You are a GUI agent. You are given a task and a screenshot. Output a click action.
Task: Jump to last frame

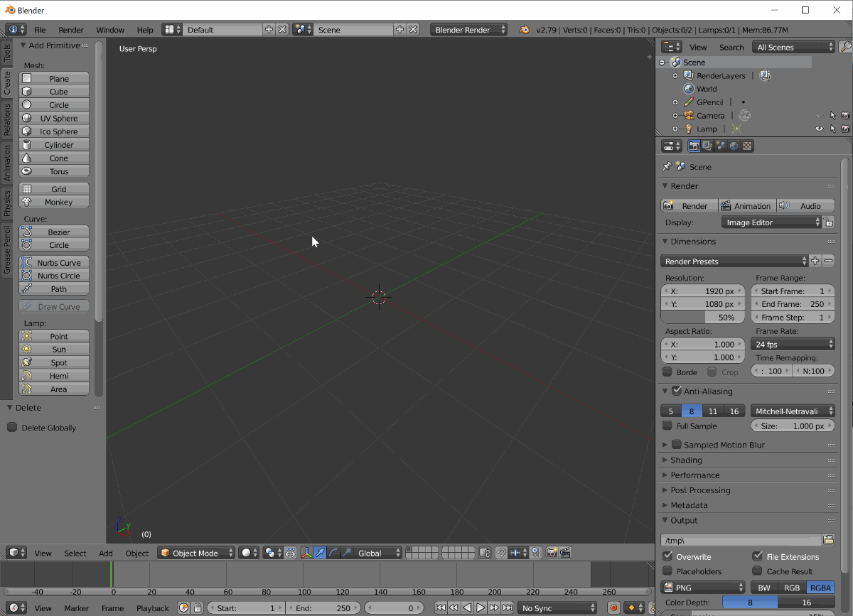pyautogui.click(x=508, y=608)
